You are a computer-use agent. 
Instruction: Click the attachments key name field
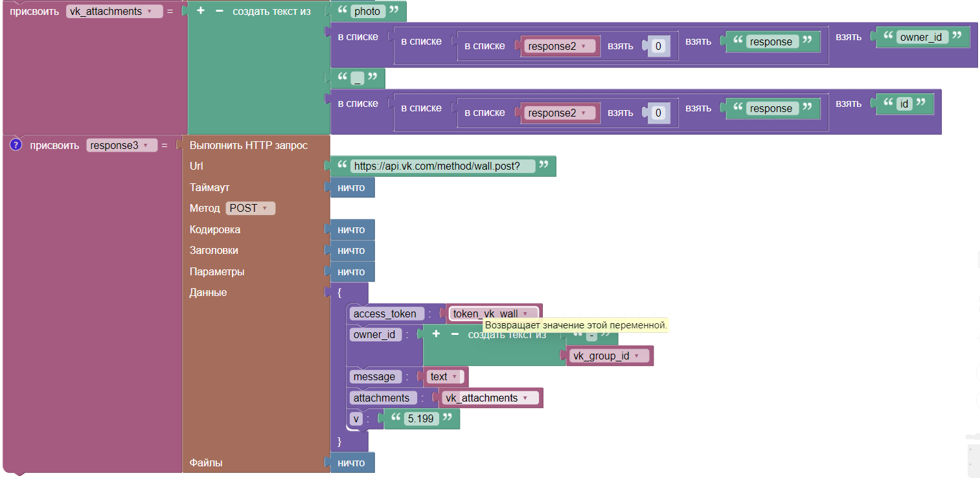coord(382,398)
